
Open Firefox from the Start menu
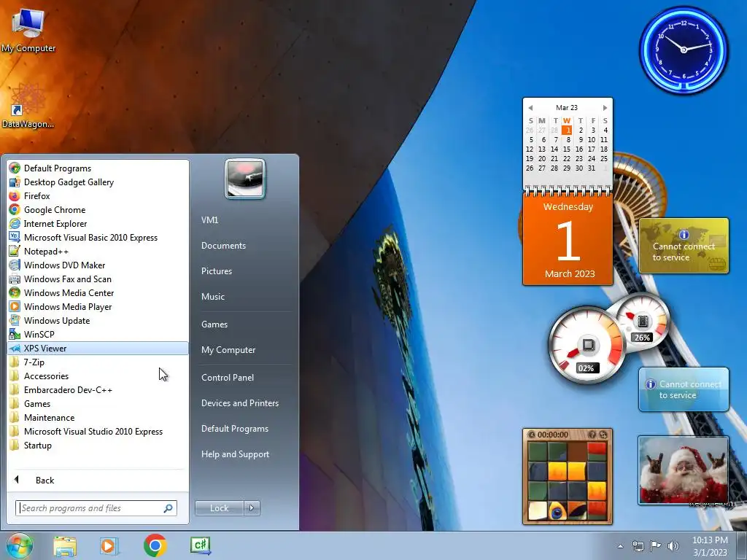click(x=98, y=195)
